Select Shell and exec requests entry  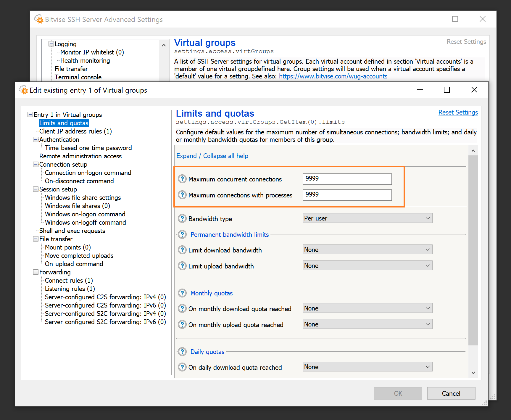(72, 231)
